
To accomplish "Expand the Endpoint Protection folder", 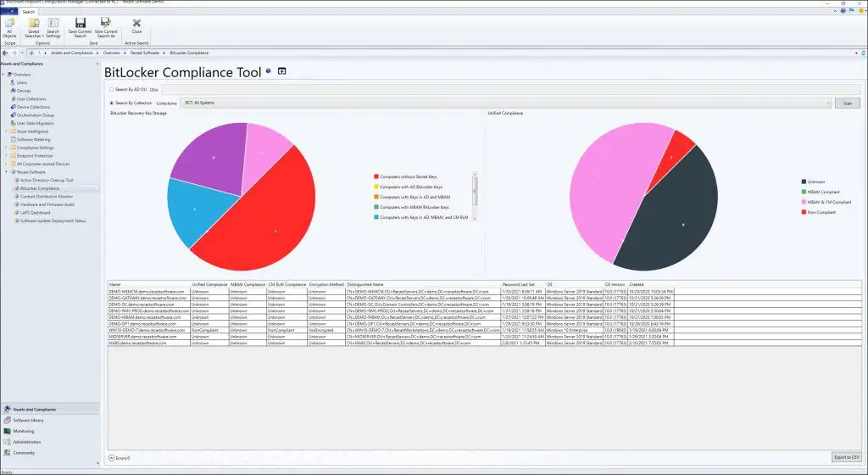I will (6, 156).
